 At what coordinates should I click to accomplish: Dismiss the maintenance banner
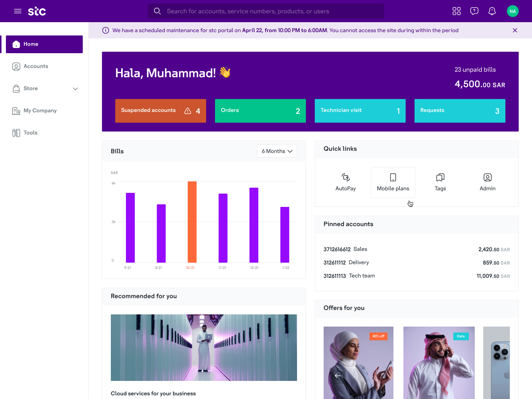coord(515,30)
